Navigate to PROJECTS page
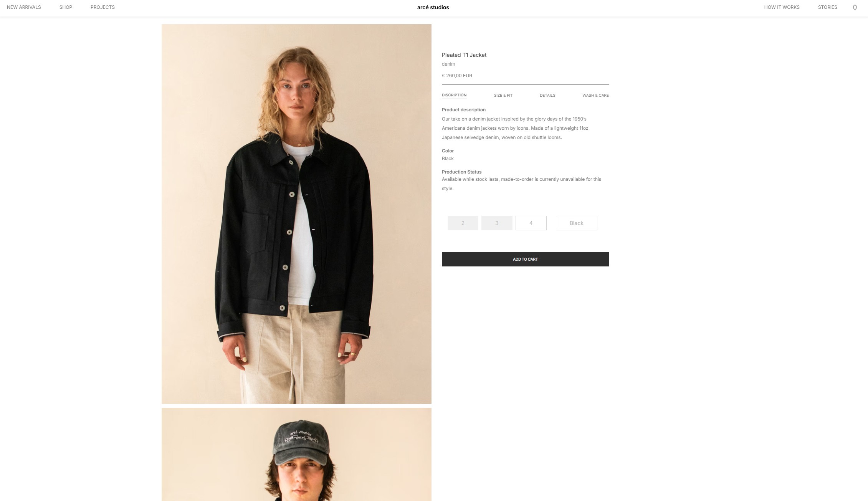Viewport: 868px width, 501px height. pyautogui.click(x=103, y=7)
